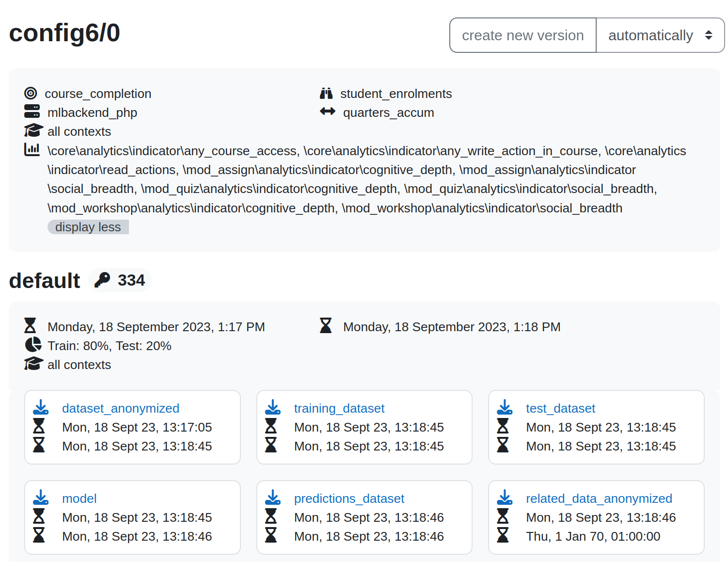Click the download icon of related_data_anonymized

click(505, 498)
